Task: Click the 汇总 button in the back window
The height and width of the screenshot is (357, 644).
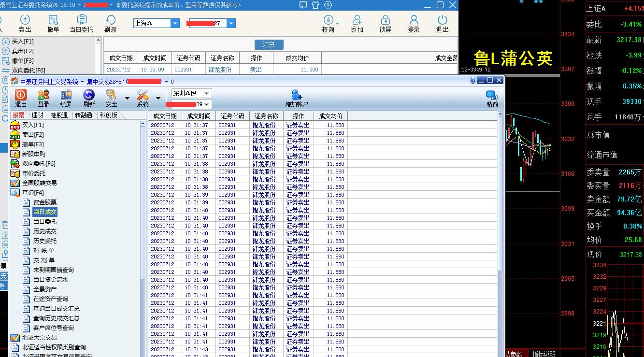Action: [x=269, y=44]
